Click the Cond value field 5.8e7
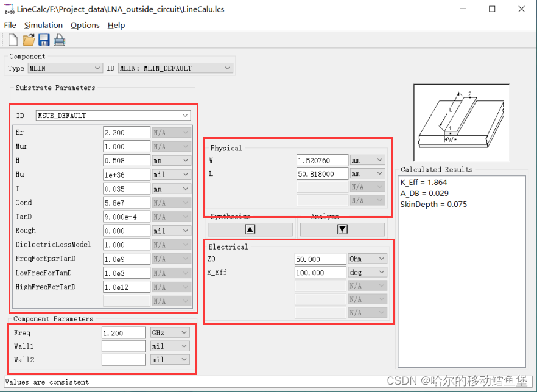Viewport: 537px width, 392px height. tap(127, 203)
